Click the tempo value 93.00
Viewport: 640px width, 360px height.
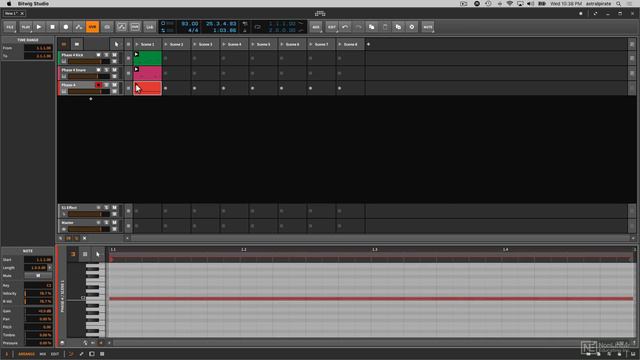(190, 24)
